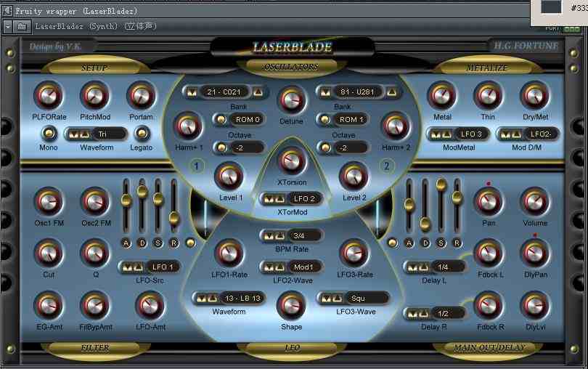Click the Level 1 knob
This screenshot has height=369, width=588.
tap(229, 177)
